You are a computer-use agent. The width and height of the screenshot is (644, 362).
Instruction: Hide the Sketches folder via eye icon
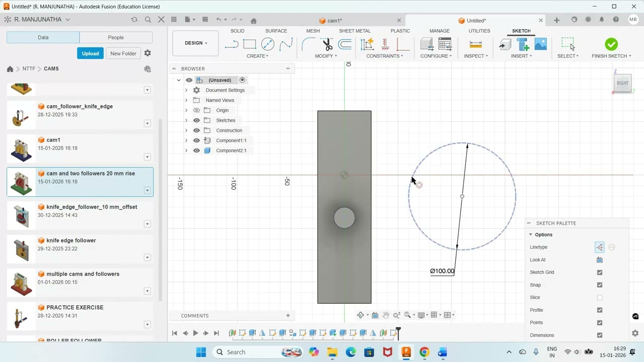pyautogui.click(x=197, y=120)
